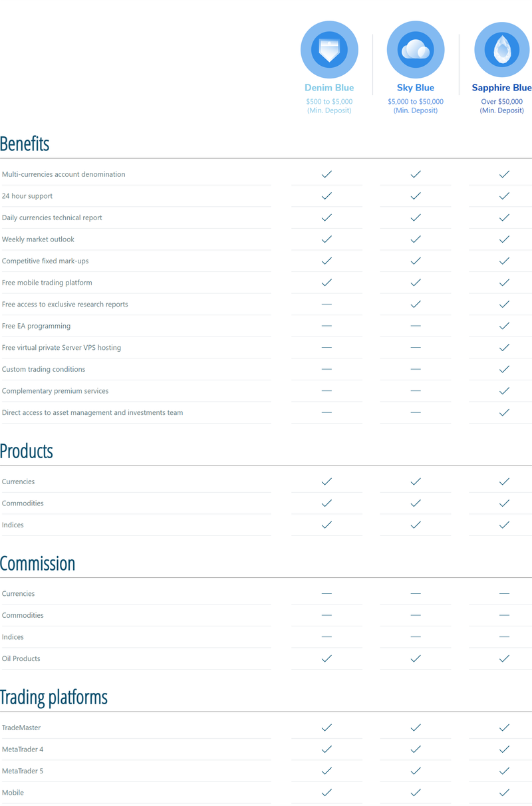Click the Denim Blue shield badge icon
Image resolution: width=532 pixels, height=806 pixels.
tap(329, 50)
